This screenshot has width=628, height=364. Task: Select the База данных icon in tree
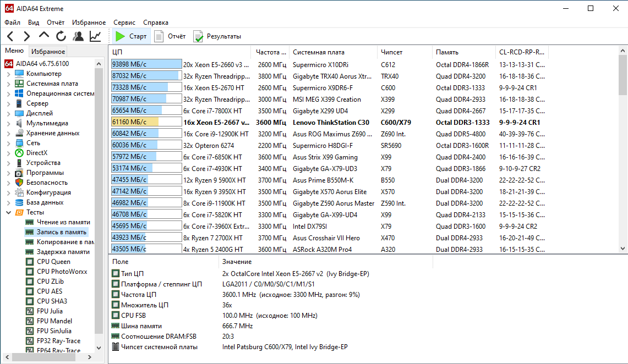[x=19, y=202]
